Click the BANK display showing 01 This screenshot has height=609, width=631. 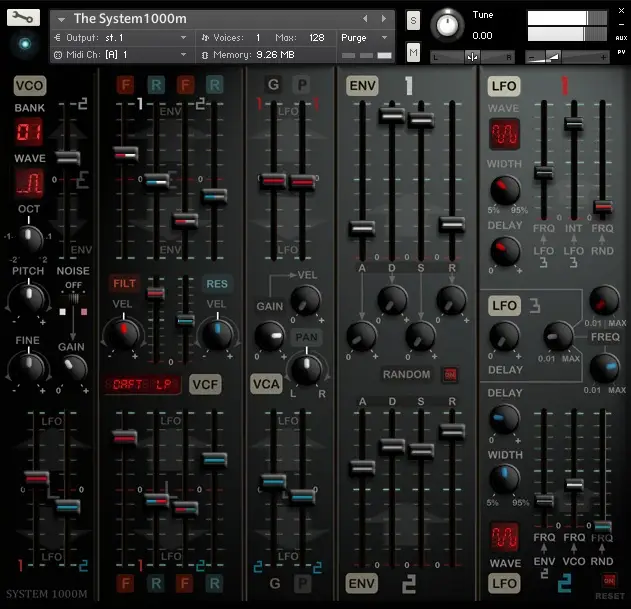29,132
